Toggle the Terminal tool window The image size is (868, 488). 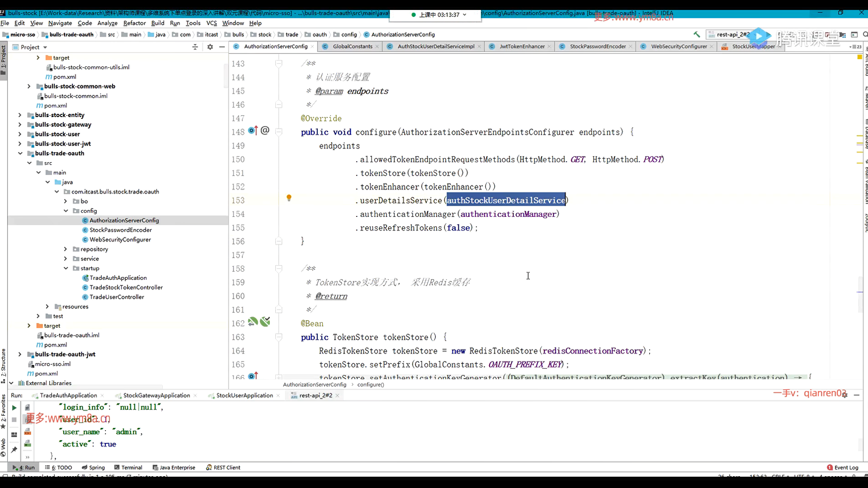click(128, 468)
